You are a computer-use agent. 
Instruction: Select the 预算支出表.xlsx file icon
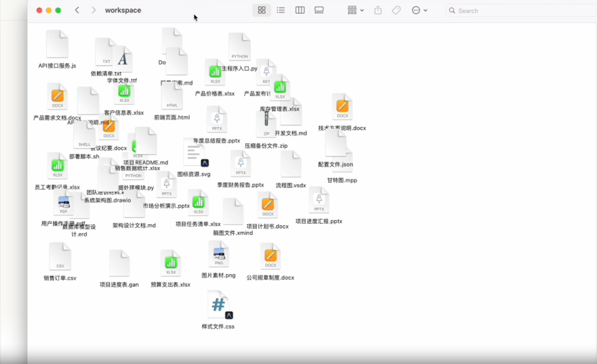171,263
